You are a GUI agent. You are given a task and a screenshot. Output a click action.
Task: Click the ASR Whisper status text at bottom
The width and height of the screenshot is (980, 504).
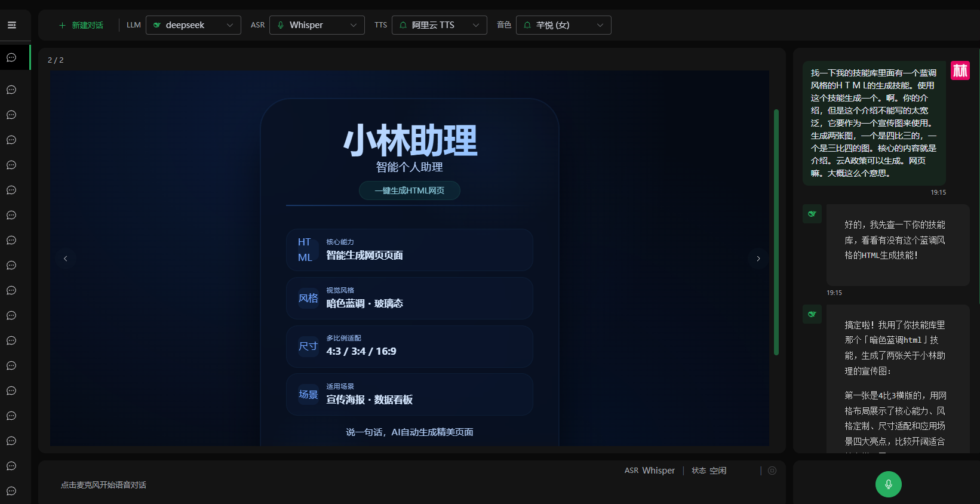pos(650,471)
